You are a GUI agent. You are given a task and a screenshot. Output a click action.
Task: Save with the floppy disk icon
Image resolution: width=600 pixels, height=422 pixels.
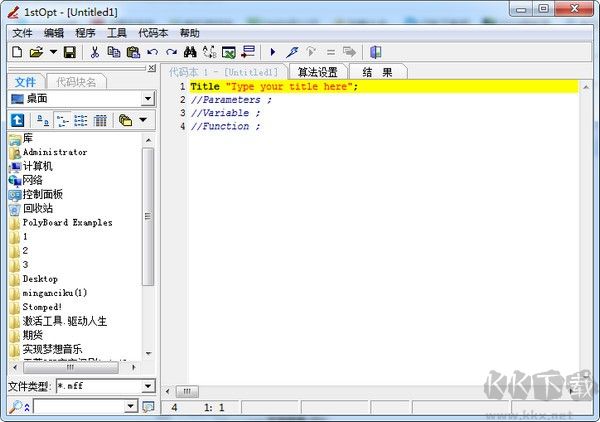[70, 52]
